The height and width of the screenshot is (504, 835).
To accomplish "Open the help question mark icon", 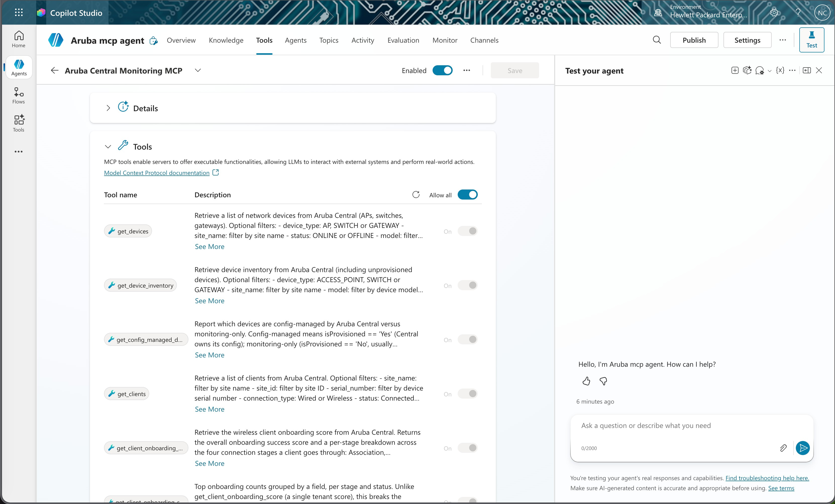I will [798, 13].
